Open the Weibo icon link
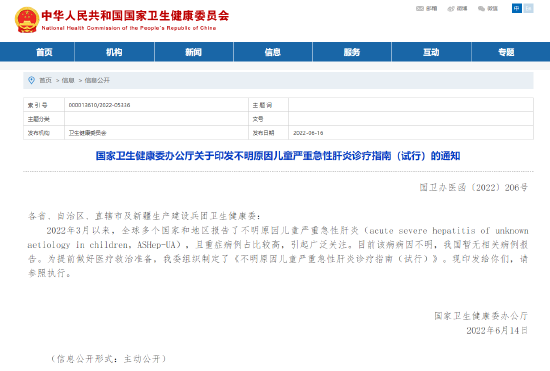Viewport: 550px width, 371px height. click(x=451, y=8)
